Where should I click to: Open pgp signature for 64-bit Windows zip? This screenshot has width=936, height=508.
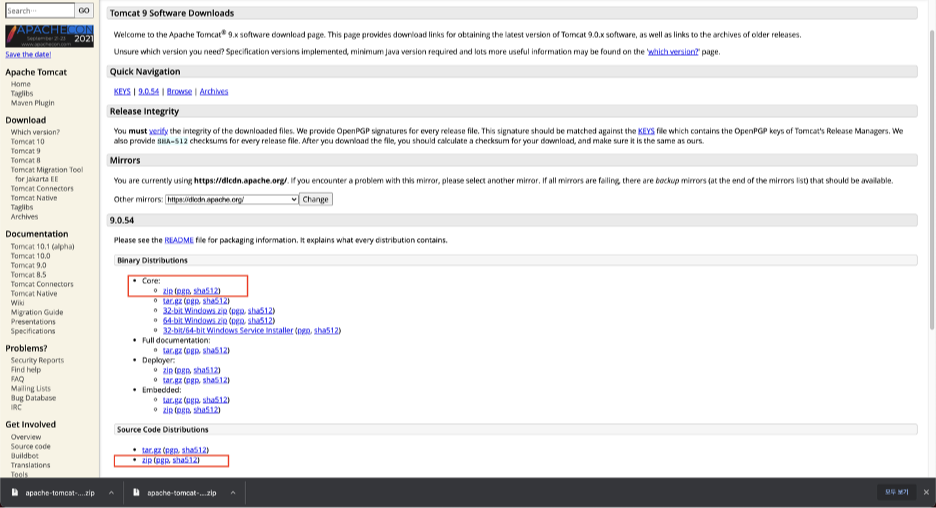click(238, 321)
